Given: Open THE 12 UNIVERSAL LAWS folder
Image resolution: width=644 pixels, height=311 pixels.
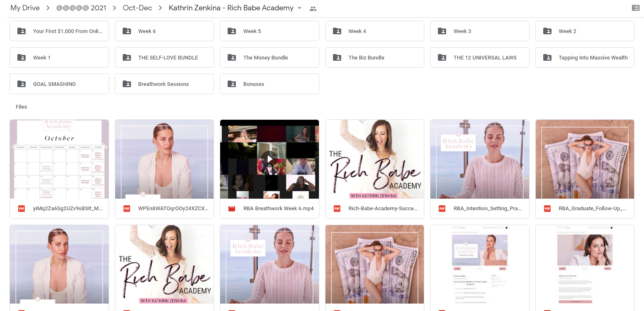Looking at the screenshot, I should point(480,57).
